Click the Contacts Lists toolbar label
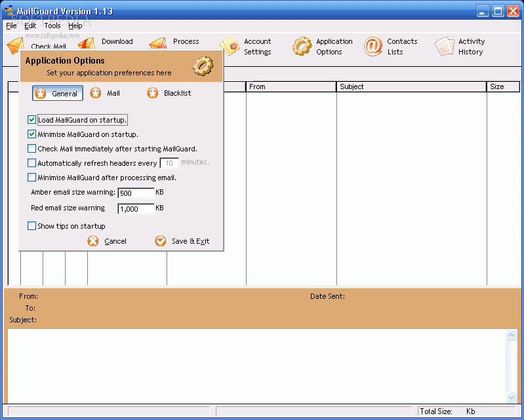This screenshot has height=420, width=524. [x=402, y=47]
